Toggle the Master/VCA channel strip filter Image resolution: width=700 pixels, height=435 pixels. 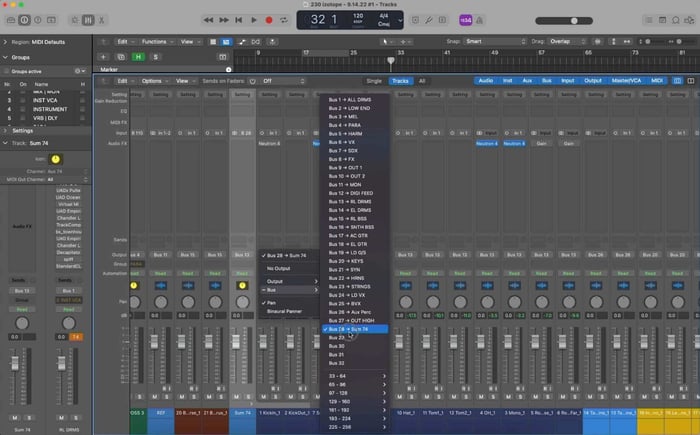626,80
